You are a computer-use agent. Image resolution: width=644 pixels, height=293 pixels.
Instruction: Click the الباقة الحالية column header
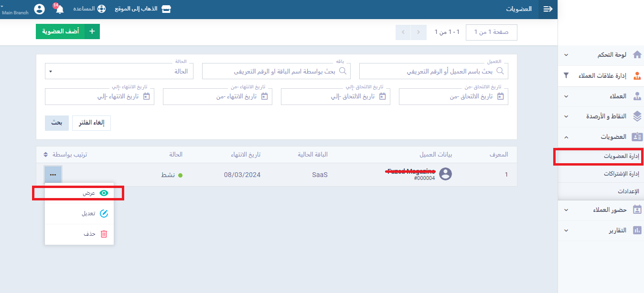(x=312, y=155)
